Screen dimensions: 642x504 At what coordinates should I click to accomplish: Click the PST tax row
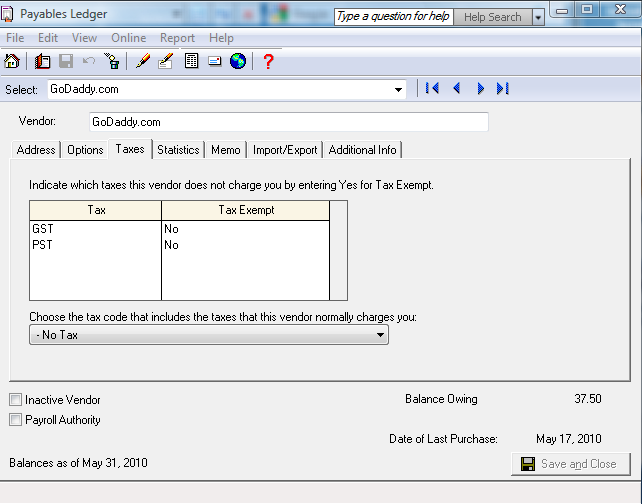coord(179,245)
